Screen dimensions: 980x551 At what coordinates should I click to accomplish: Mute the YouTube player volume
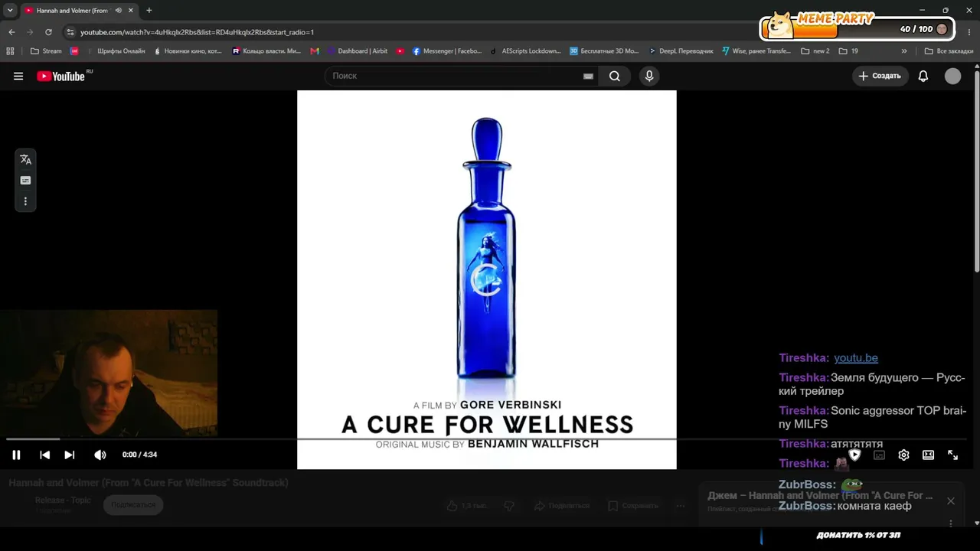click(100, 455)
